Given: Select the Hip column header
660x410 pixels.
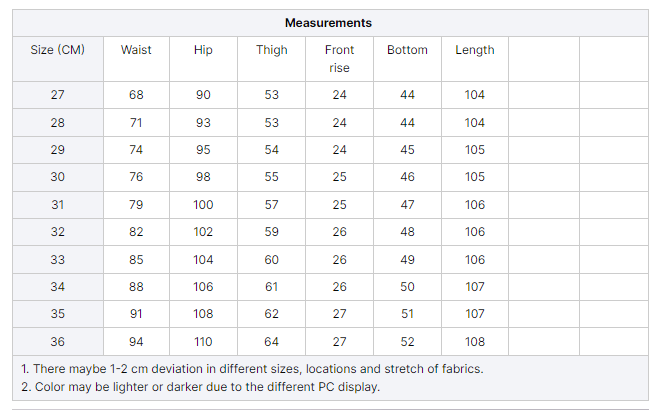Looking at the screenshot, I should [203, 50].
